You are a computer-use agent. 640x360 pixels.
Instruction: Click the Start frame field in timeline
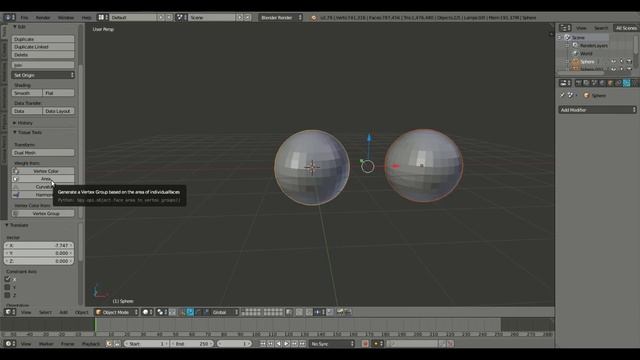(147, 344)
